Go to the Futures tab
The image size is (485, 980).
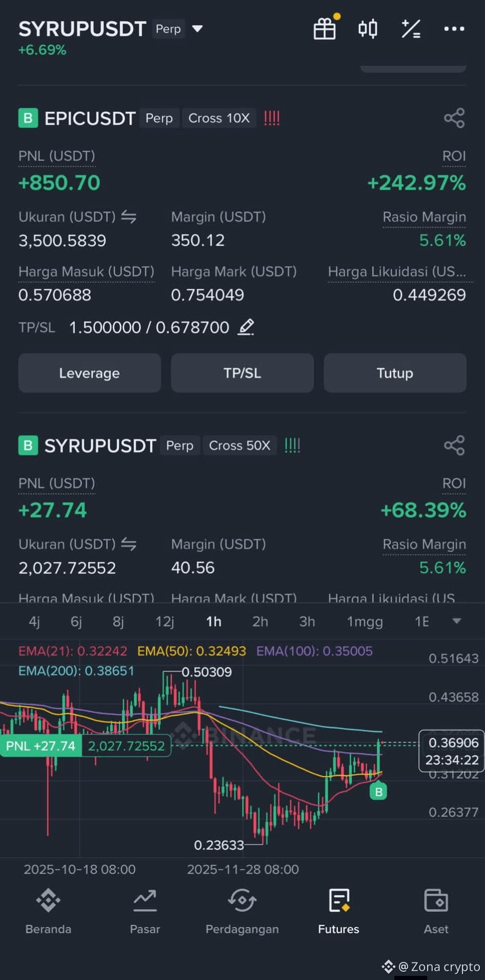[x=338, y=912]
